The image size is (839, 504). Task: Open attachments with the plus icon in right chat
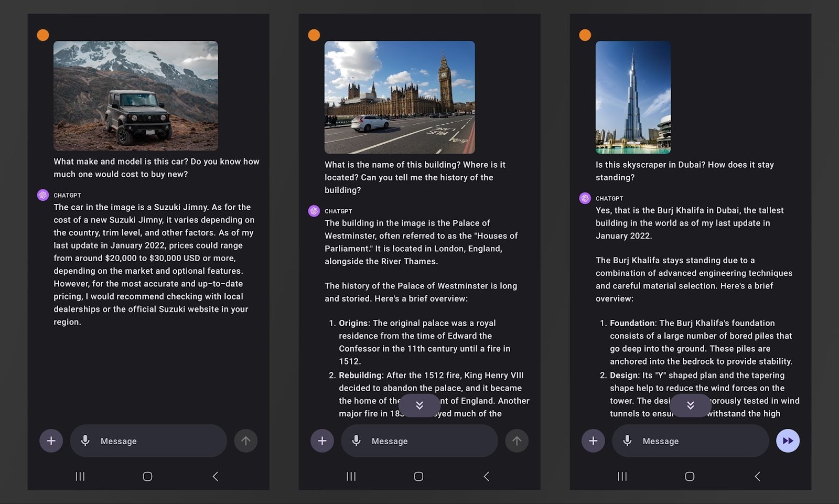(593, 441)
